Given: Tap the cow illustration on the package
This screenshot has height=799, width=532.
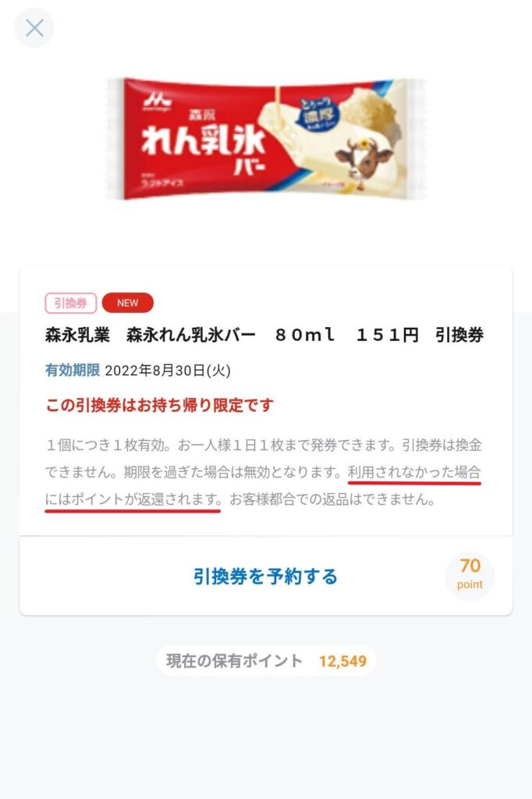Looking at the screenshot, I should (364, 159).
